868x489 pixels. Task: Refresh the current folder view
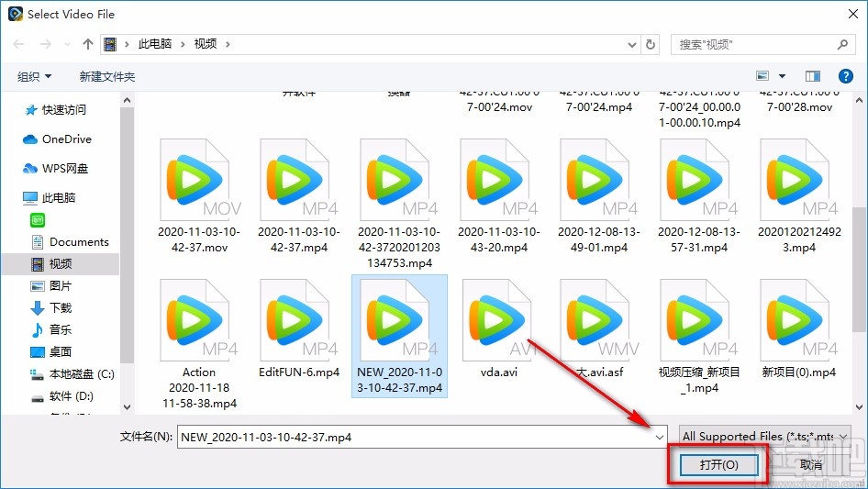click(x=651, y=44)
